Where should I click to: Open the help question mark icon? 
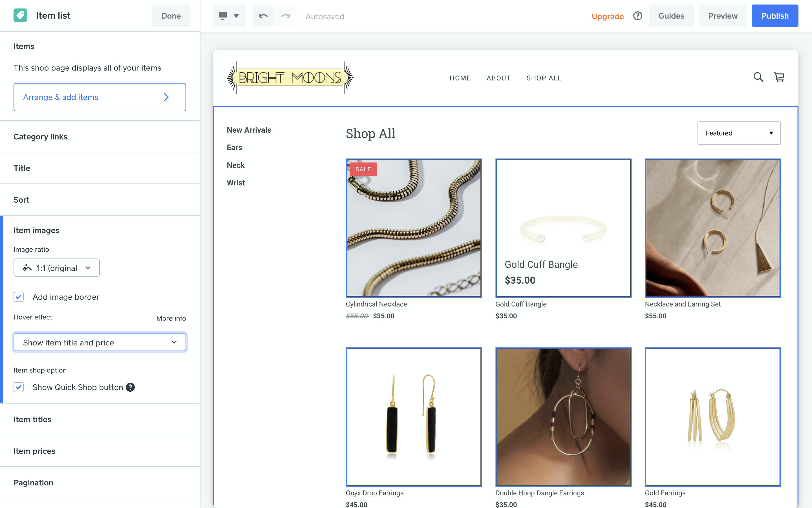637,16
